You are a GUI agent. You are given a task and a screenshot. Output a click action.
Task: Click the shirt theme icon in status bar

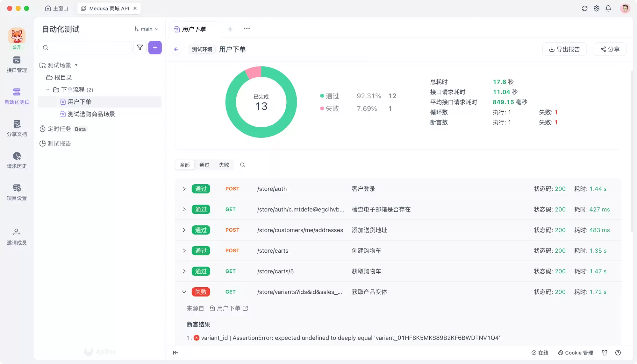tap(605, 353)
